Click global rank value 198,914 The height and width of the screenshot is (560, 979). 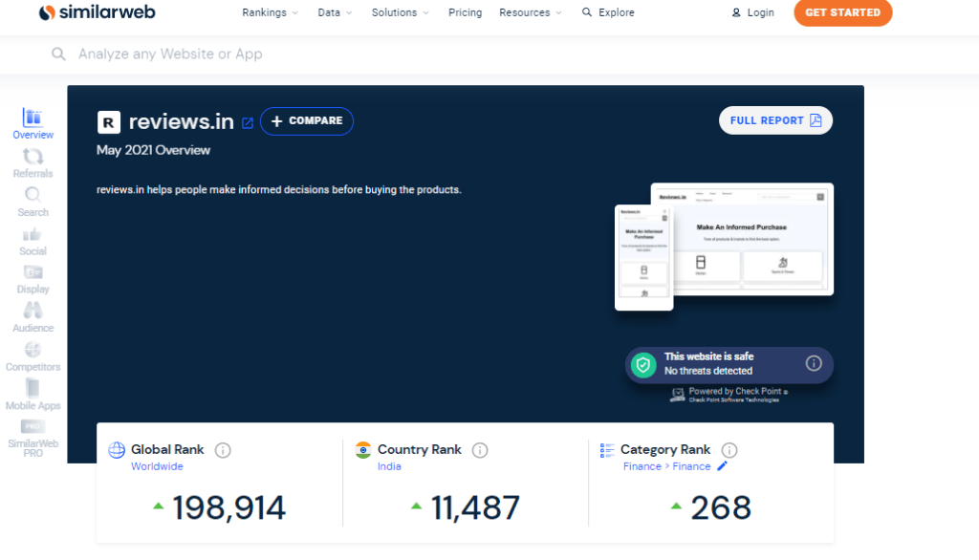(229, 507)
